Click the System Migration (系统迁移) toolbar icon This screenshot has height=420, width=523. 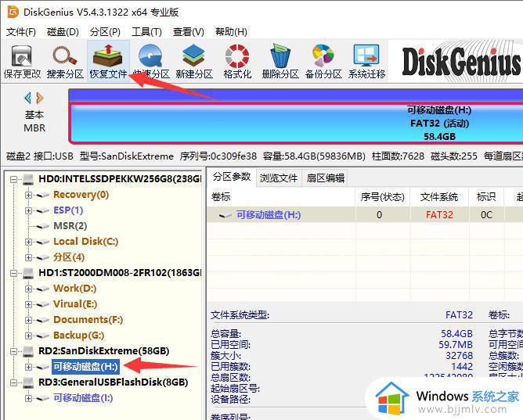(366, 56)
